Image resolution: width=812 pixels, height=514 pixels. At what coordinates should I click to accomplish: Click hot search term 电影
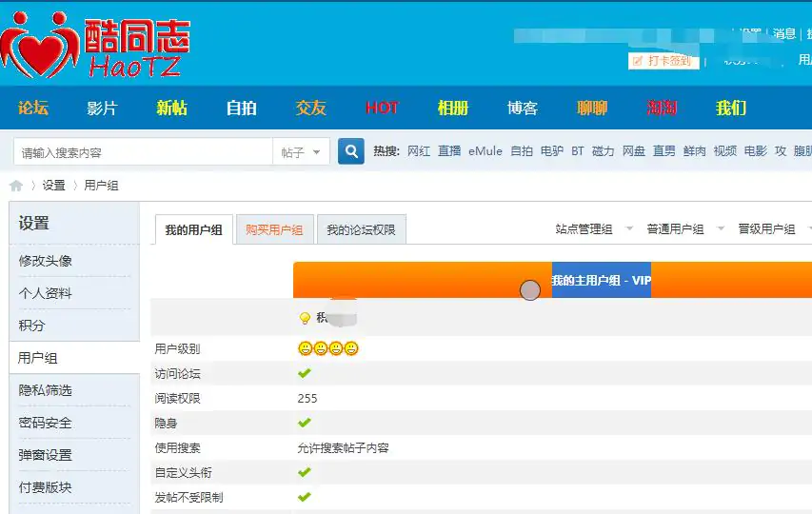pos(756,151)
